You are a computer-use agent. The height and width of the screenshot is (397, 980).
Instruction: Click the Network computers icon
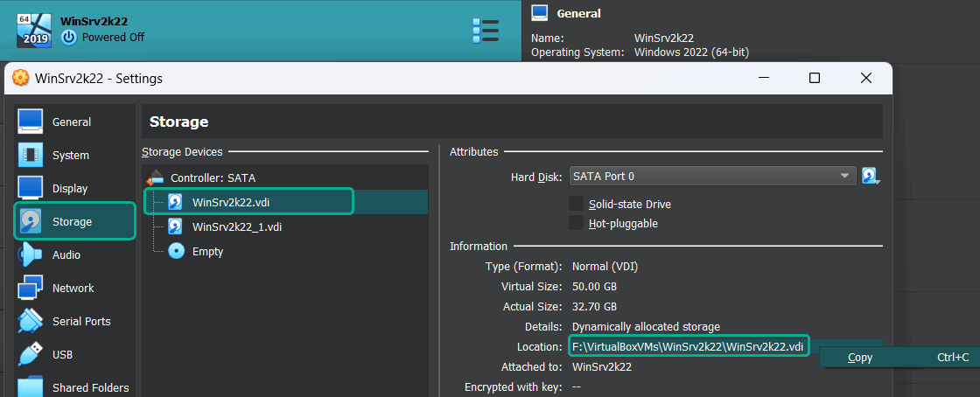30,288
